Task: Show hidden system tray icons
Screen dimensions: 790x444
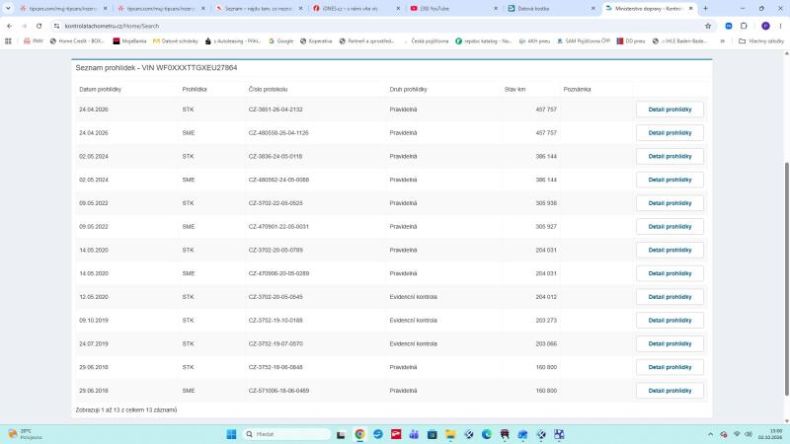Action: click(710, 434)
